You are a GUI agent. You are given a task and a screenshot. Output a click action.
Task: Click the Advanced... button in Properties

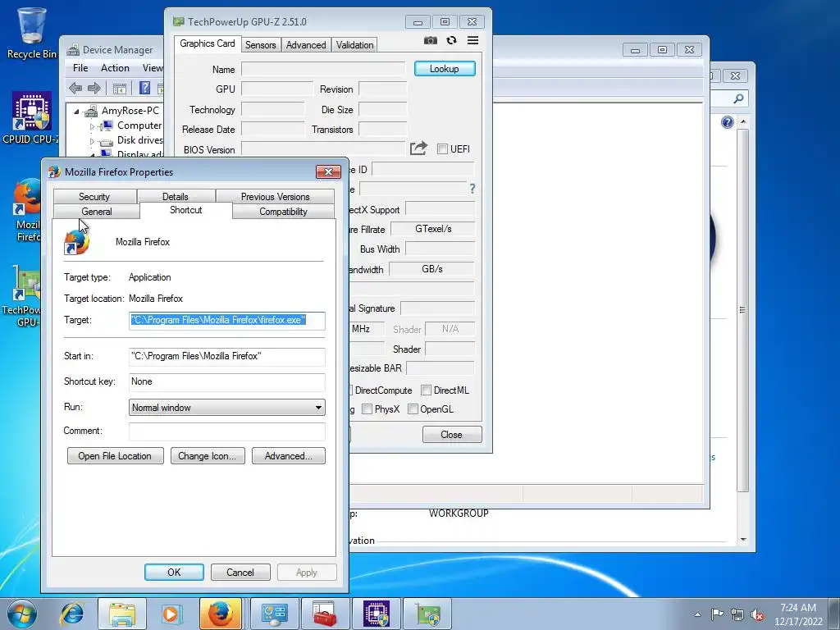click(288, 456)
